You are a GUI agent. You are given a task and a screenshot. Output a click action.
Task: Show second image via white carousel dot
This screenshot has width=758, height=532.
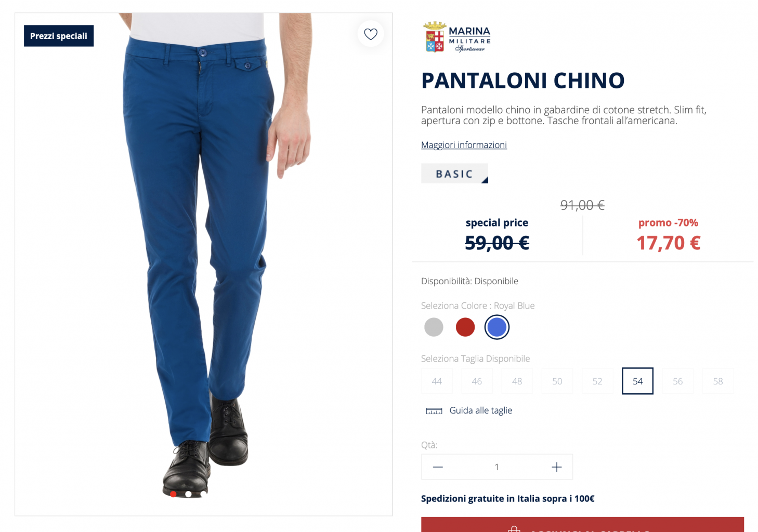click(x=188, y=494)
